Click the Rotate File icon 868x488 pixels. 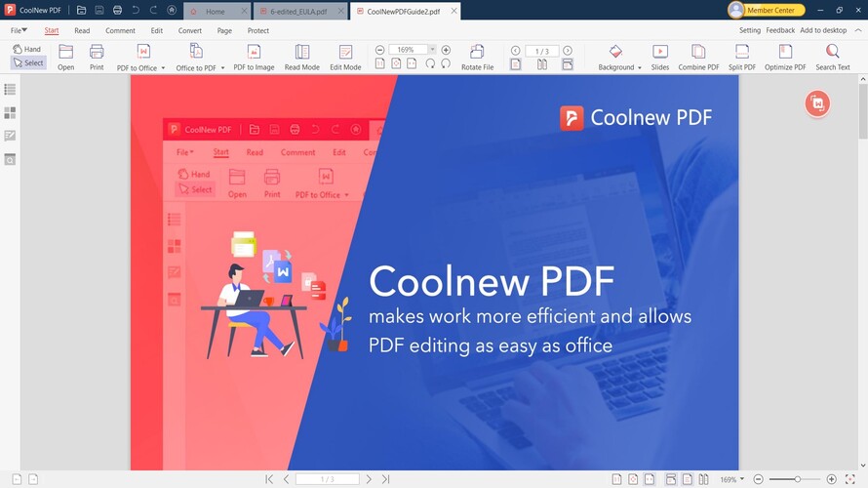coord(477,52)
